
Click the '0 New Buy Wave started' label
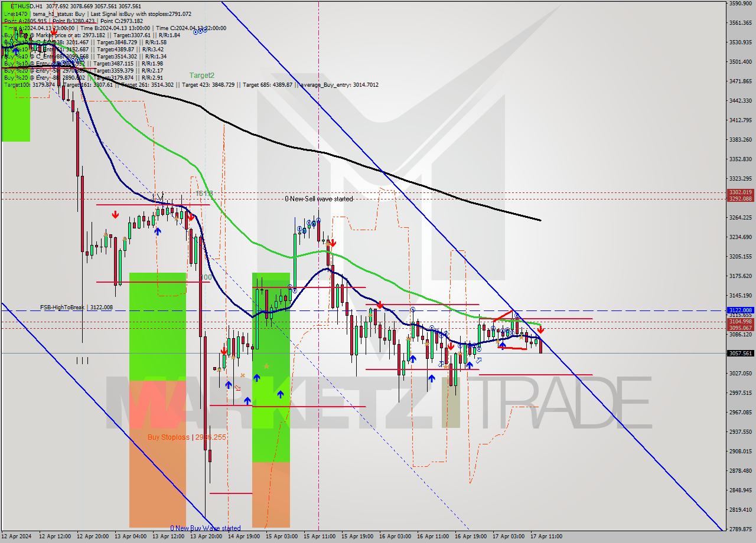206,528
